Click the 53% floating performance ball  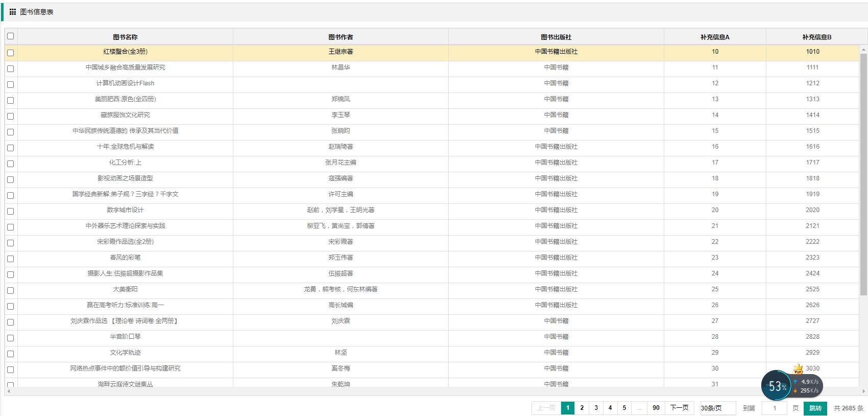click(777, 386)
